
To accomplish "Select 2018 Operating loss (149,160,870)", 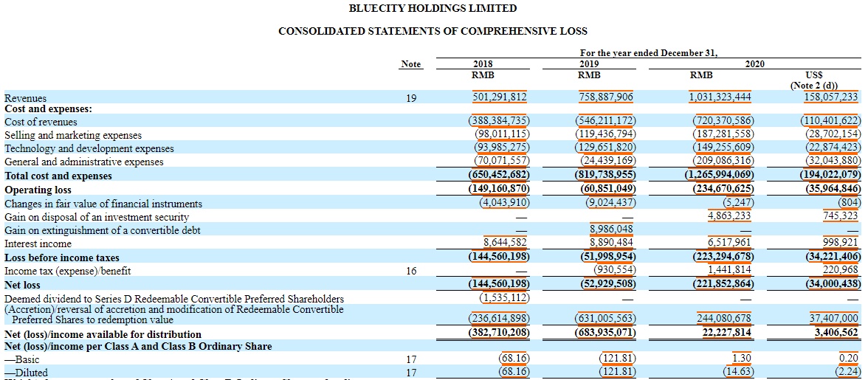I will (499, 189).
